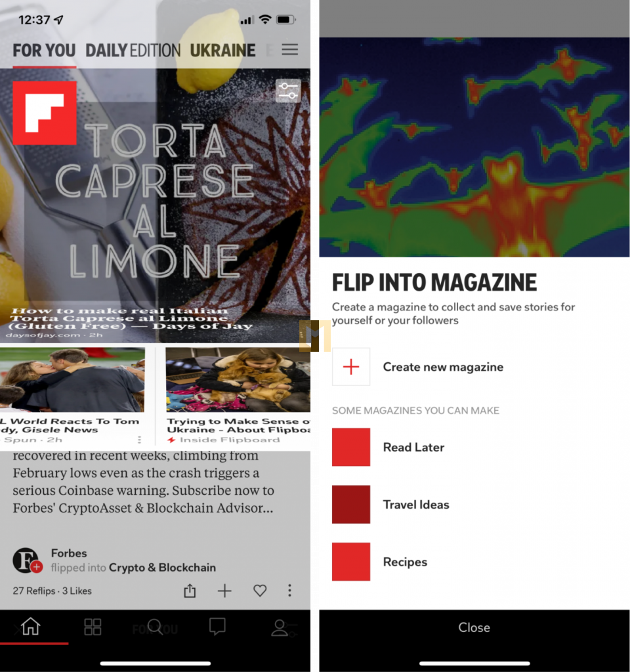Screen dimensions: 630x672
Task: Select the Recipes red swatch
Action: [x=351, y=562]
